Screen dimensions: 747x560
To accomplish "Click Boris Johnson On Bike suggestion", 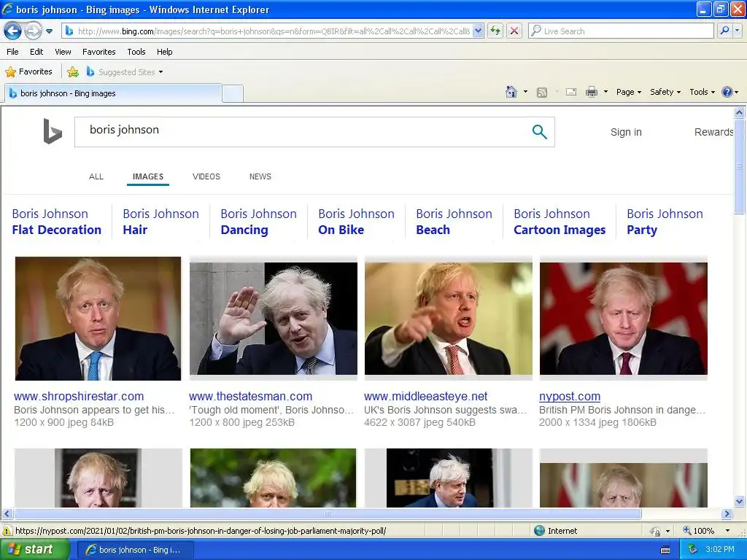I will click(356, 222).
